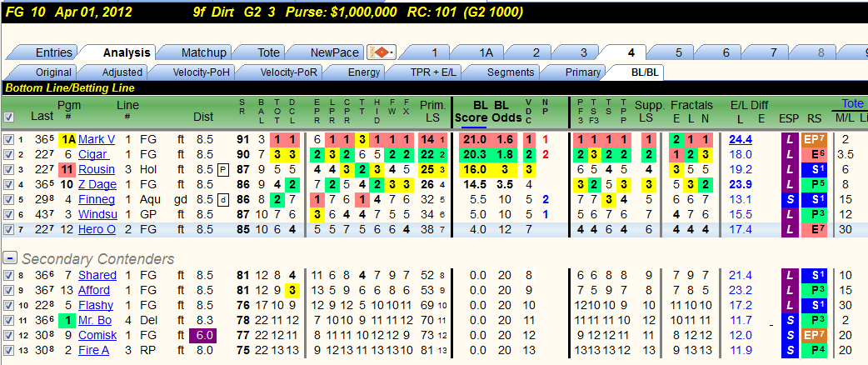Screen dimensions: 868x365
Task: Sort by the BL Score column header
Action: coord(471,112)
